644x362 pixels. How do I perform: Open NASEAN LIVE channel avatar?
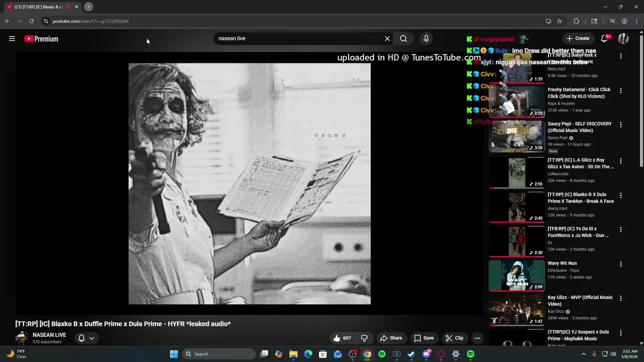click(x=22, y=338)
